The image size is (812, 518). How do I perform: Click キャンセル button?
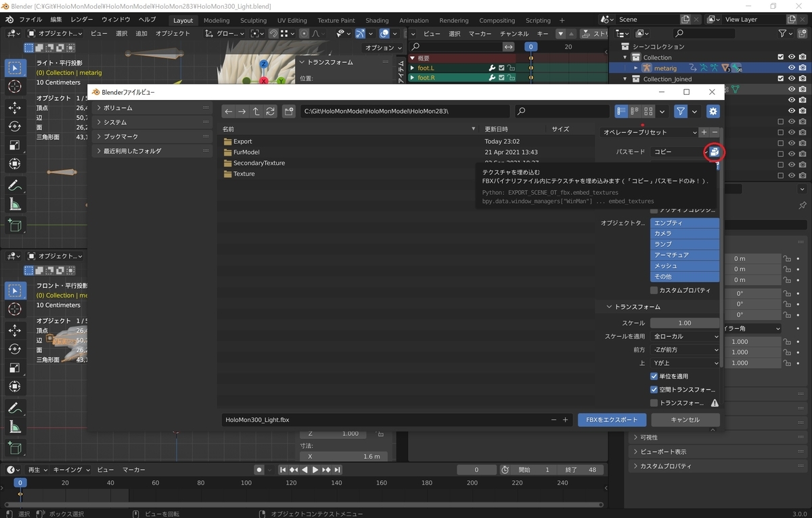pyautogui.click(x=685, y=419)
